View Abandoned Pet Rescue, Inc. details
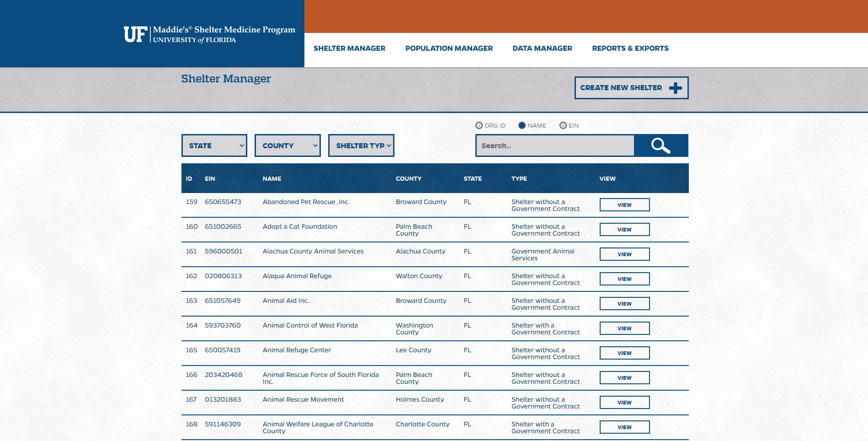The width and height of the screenshot is (868, 441). [x=624, y=204]
